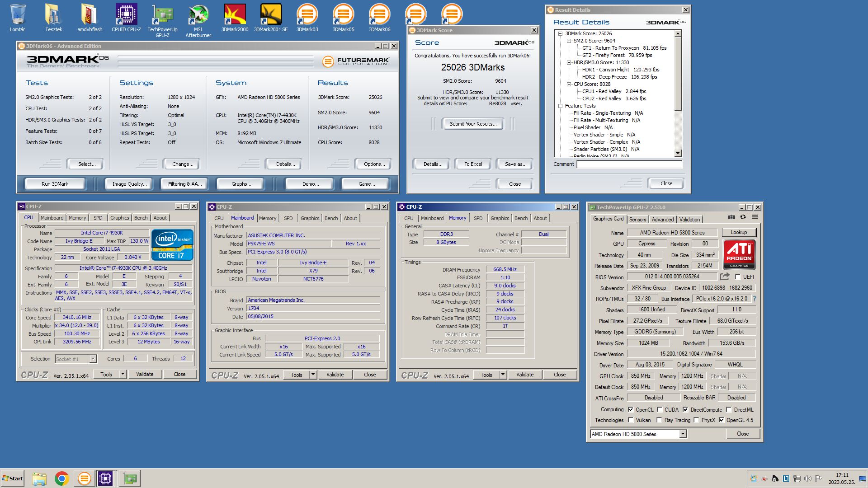
Task: Toggle the PhysX checkbox
Action: [696, 420]
